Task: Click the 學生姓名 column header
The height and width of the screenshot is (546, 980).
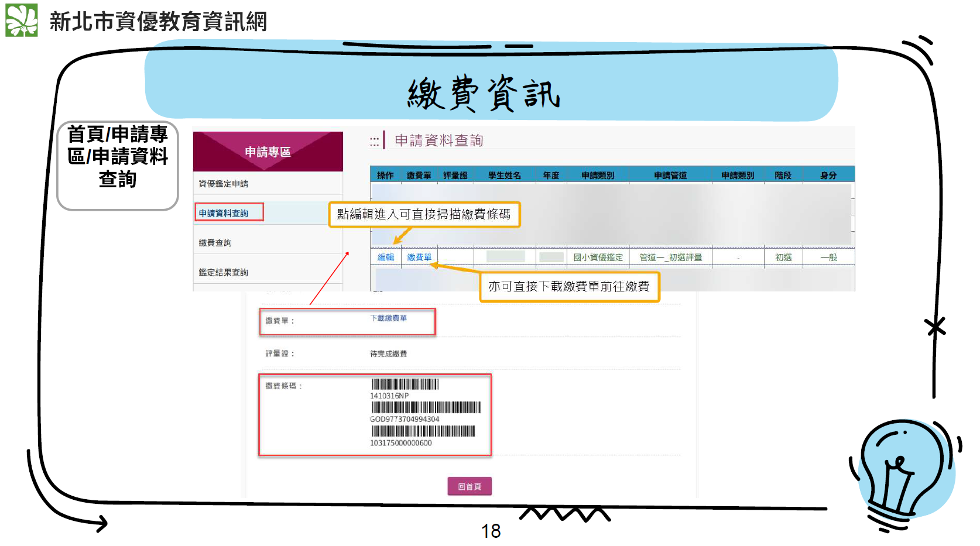Action: pyautogui.click(x=504, y=176)
